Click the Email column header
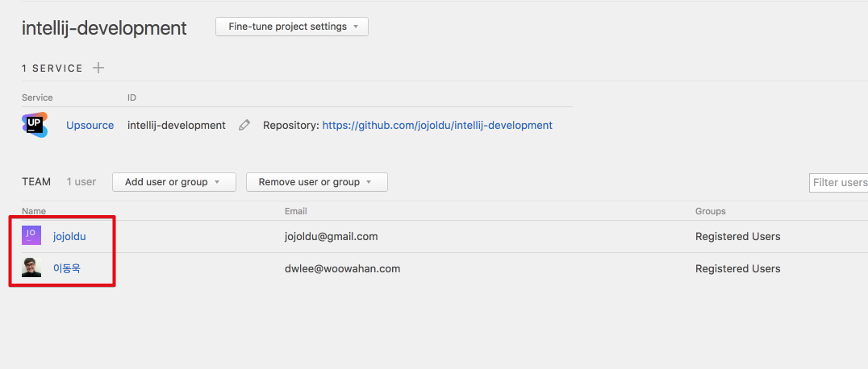Viewport: 868px width, 369px height. 295,211
